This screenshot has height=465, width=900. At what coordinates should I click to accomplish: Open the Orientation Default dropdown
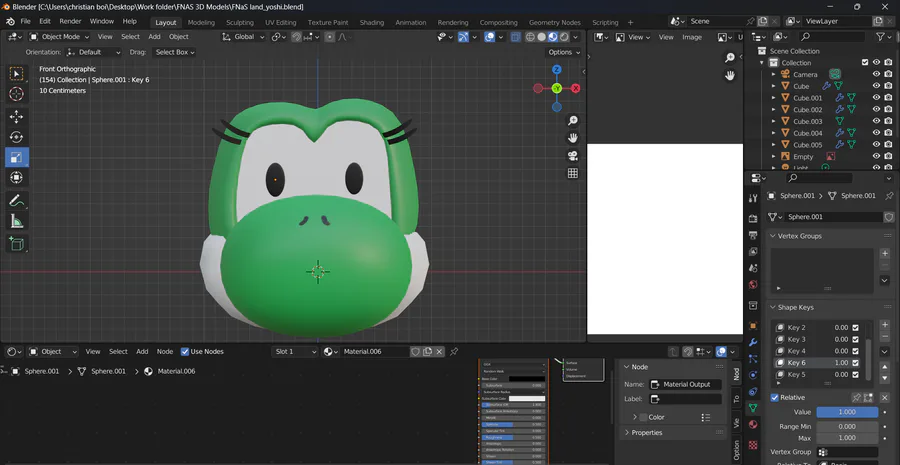94,52
